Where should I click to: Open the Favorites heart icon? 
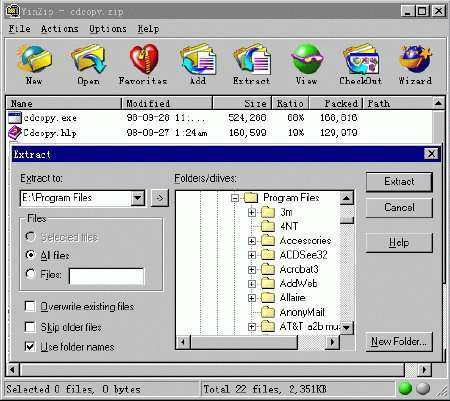click(x=143, y=64)
